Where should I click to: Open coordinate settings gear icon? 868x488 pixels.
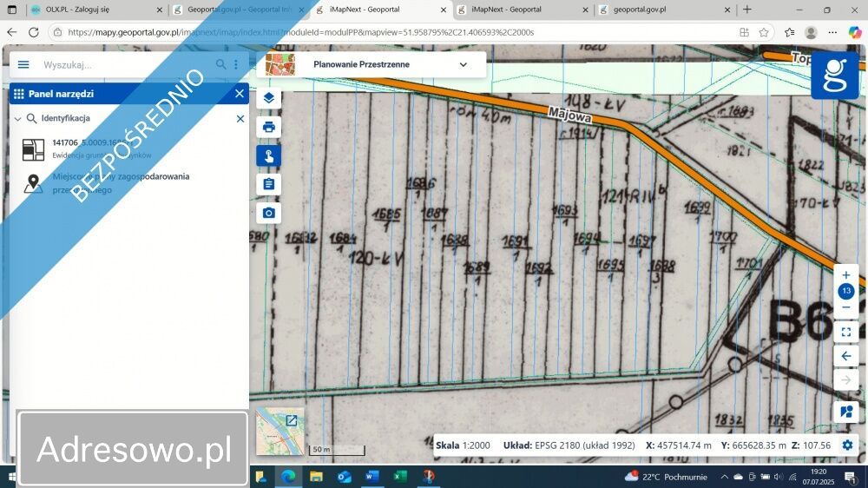click(847, 445)
